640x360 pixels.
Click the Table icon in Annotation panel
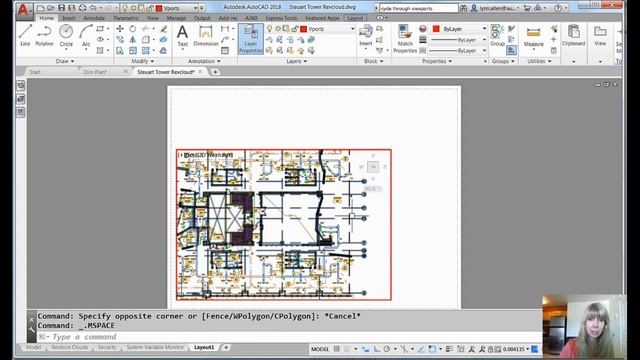225,51
